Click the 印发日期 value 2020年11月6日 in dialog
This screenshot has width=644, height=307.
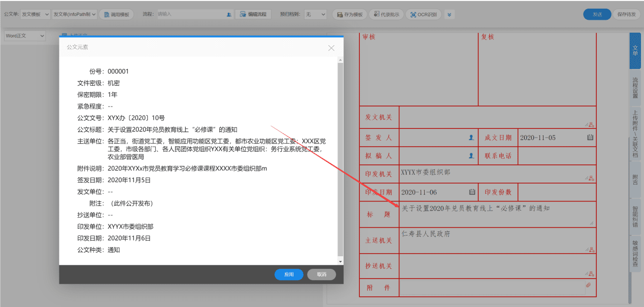(129, 238)
